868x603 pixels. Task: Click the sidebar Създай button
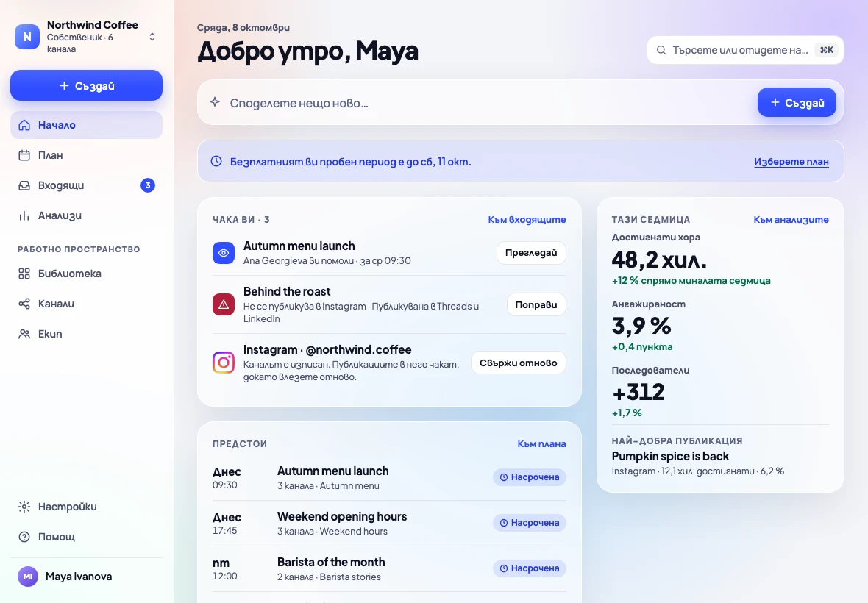point(86,86)
